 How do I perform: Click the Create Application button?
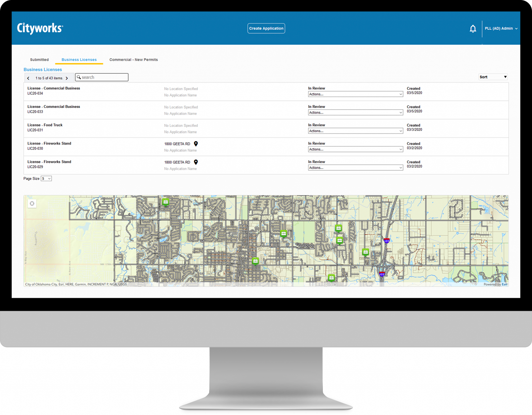pos(266,28)
